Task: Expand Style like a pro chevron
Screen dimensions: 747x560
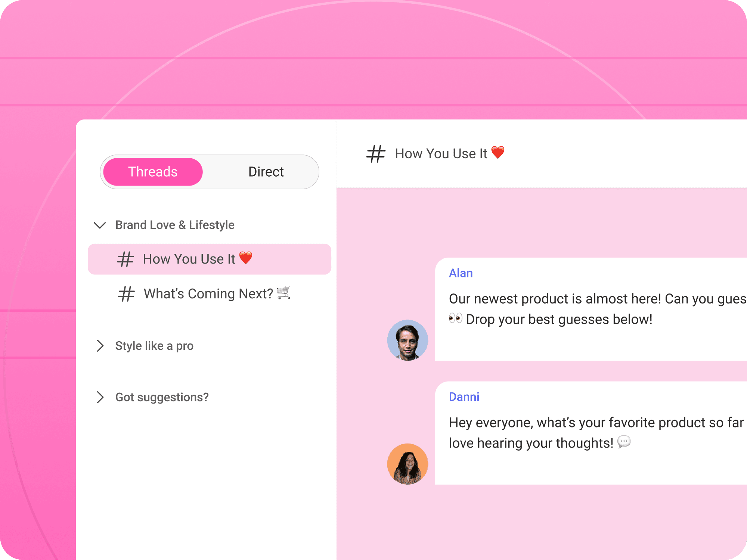Action: (100, 346)
